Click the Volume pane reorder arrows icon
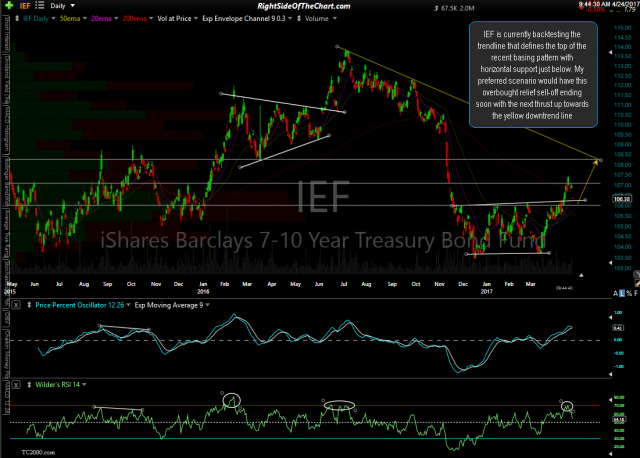 tap(299, 18)
